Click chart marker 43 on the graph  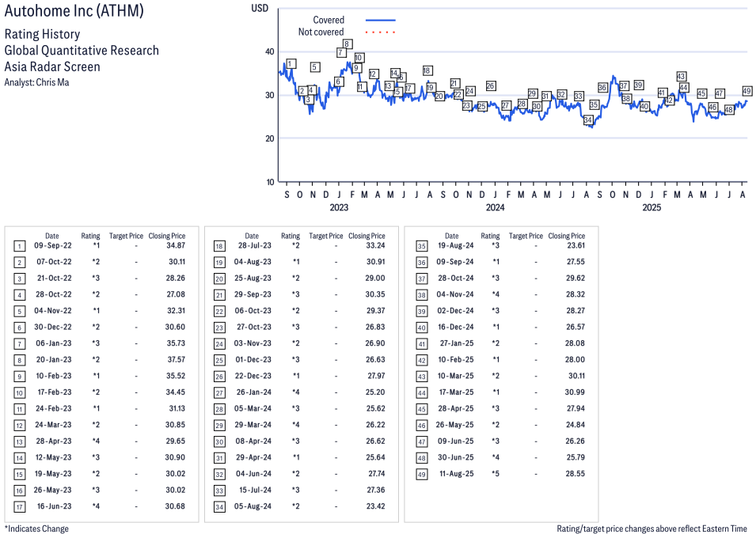coord(682,77)
